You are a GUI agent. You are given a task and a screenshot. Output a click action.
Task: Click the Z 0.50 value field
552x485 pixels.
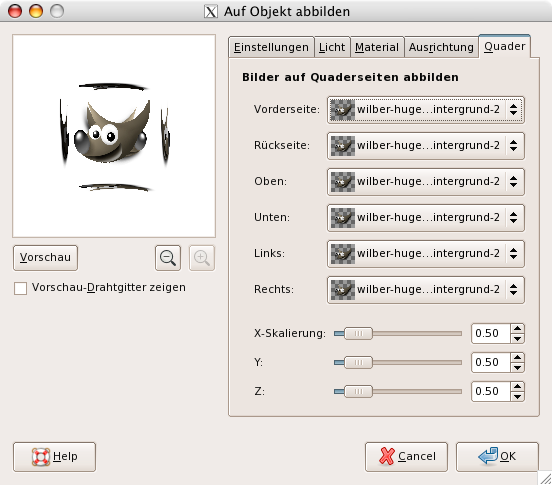[x=491, y=391]
